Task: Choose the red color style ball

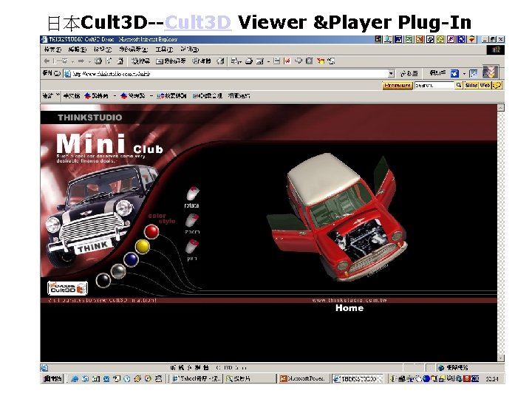Action: click(x=151, y=232)
